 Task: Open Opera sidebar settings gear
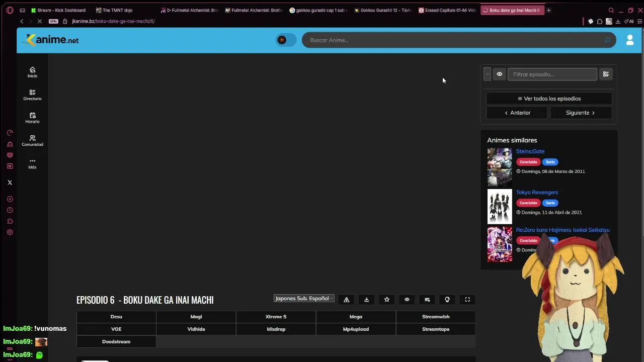click(10, 232)
